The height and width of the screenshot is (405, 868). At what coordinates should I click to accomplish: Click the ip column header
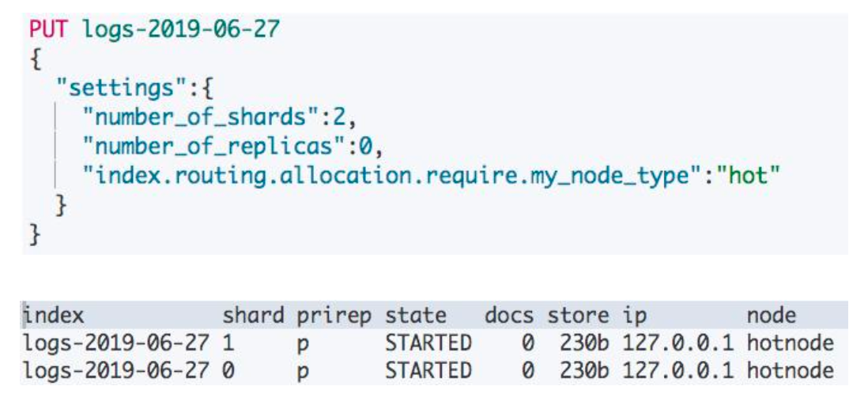coord(634,316)
